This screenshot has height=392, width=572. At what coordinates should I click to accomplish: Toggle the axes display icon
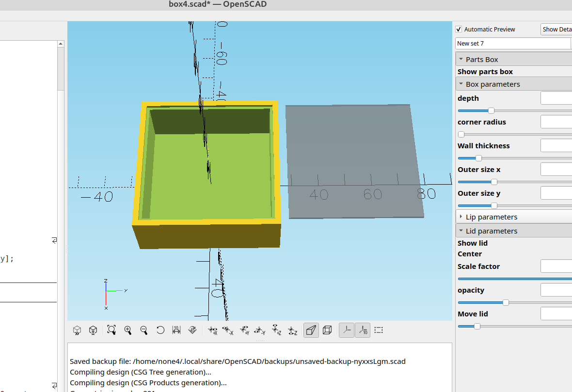(x=346, y=330)
